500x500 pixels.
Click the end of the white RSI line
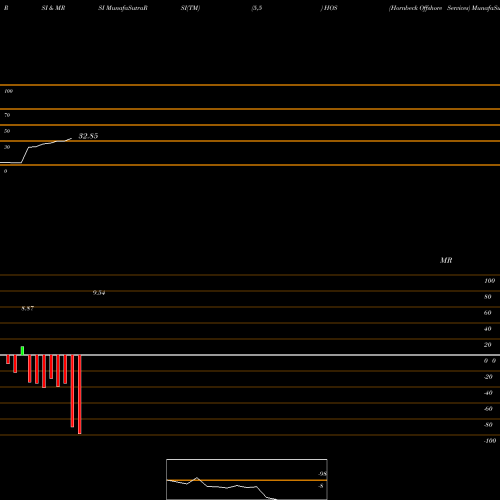[x=71, y=138]
